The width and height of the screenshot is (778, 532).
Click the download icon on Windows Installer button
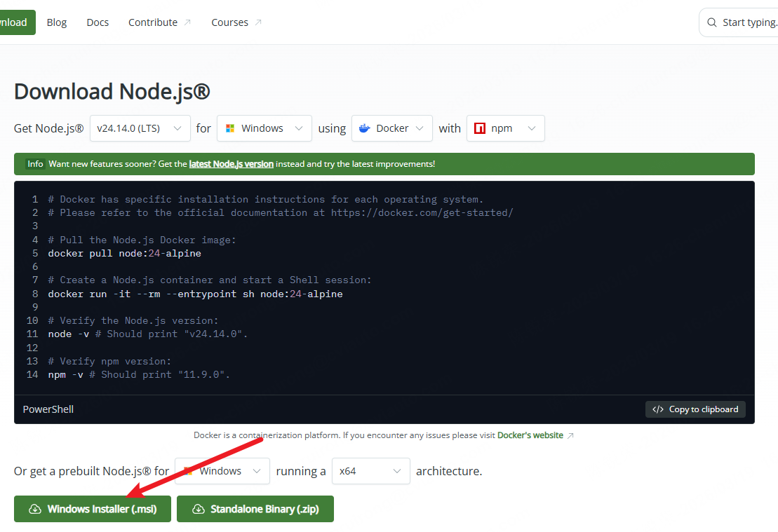[x=35, y=509]
